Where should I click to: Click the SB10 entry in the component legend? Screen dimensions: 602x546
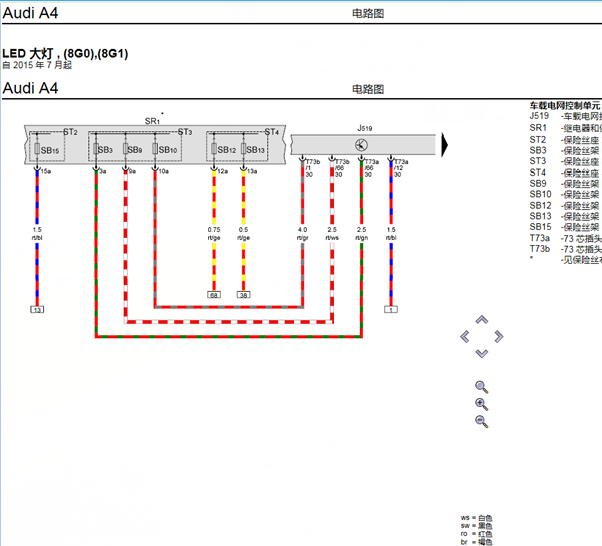click(566, 194)
